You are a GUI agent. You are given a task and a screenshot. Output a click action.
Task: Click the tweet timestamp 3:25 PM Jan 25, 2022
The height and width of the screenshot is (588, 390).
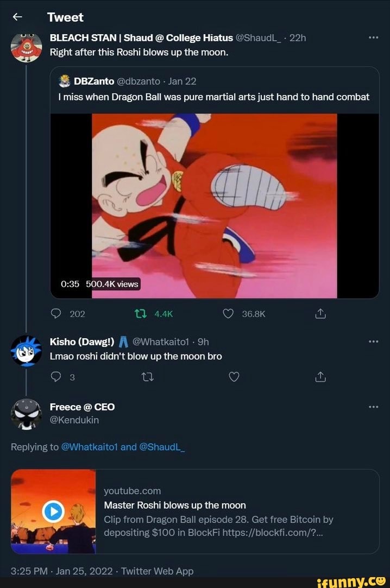point(60,571)
